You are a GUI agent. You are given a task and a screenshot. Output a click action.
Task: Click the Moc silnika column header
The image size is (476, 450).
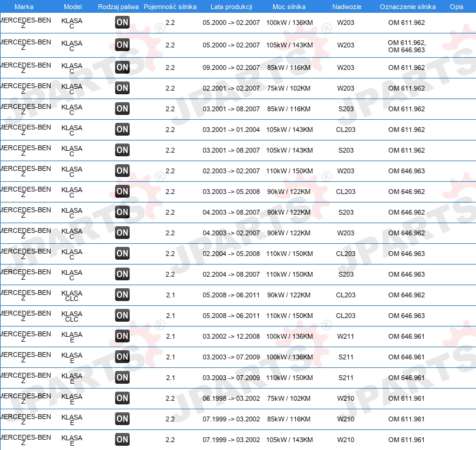pos(289,7)
